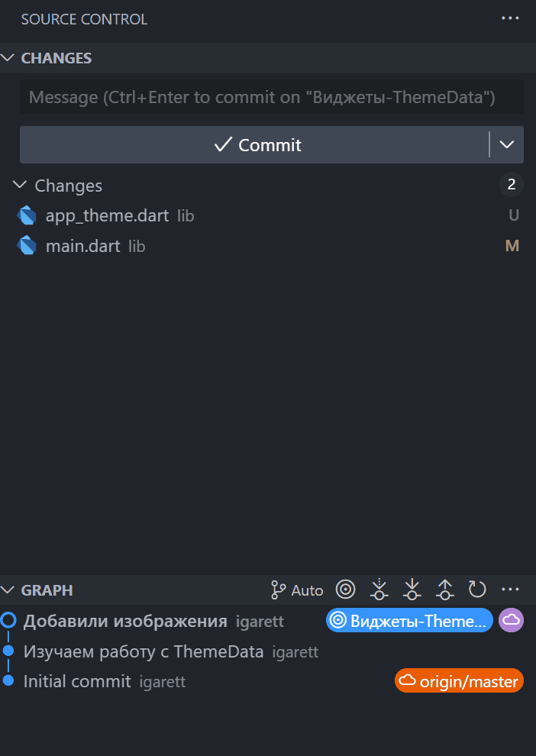Open the Auto branch filter picker
536x756 pixels.
click(298, 590)
